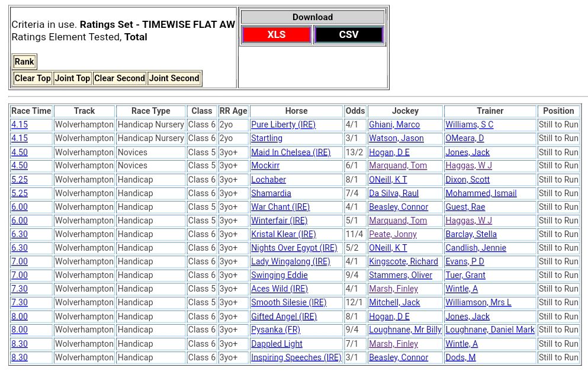
Task: View jockey Ghiani, Marco profile
Action: pos(394,124)
